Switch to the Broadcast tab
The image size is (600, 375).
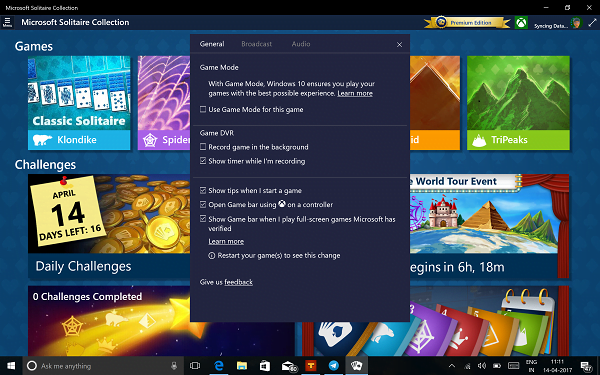tap(256, 44)
